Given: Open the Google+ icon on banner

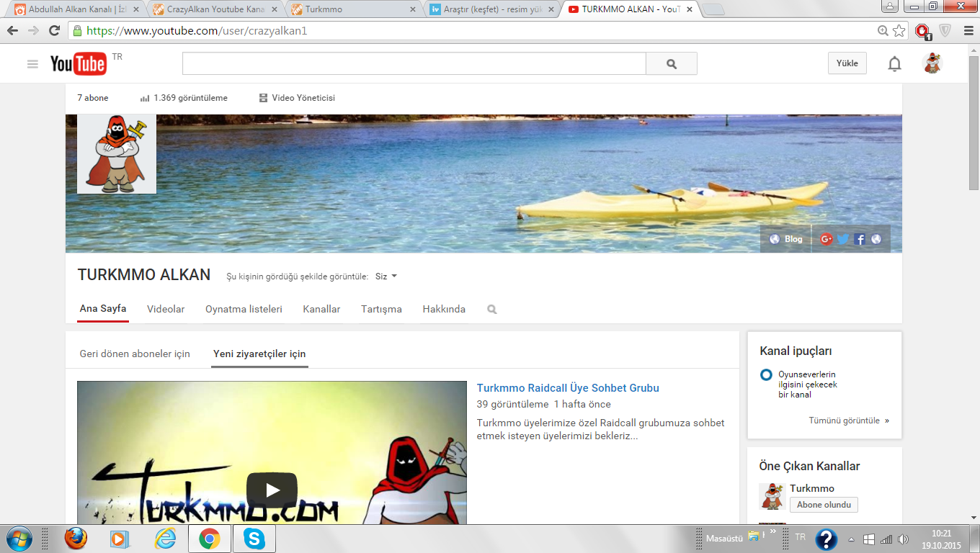Looking at the screenshot, I should point(827,239).
